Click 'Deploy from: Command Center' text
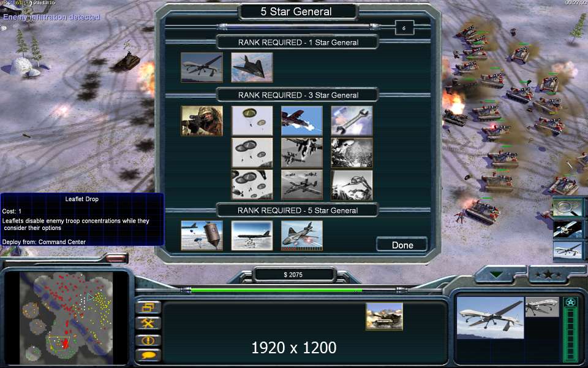 tap(44, 242)
